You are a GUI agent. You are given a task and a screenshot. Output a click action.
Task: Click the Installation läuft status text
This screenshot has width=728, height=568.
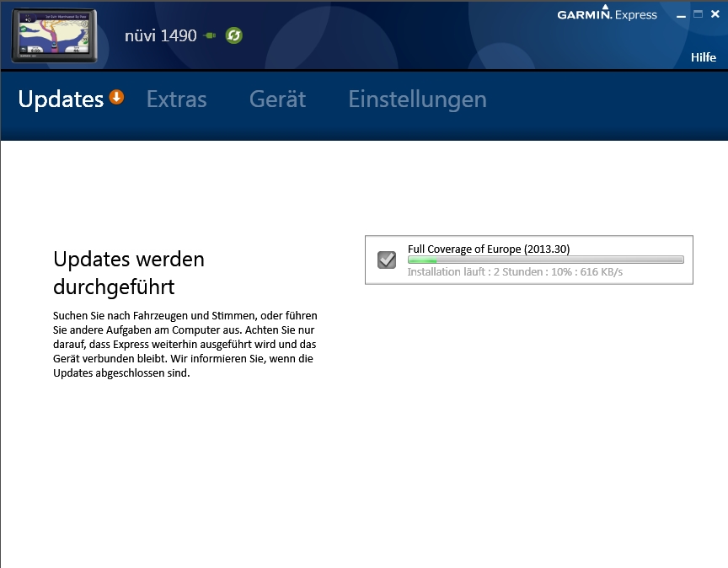pos(515,272)
